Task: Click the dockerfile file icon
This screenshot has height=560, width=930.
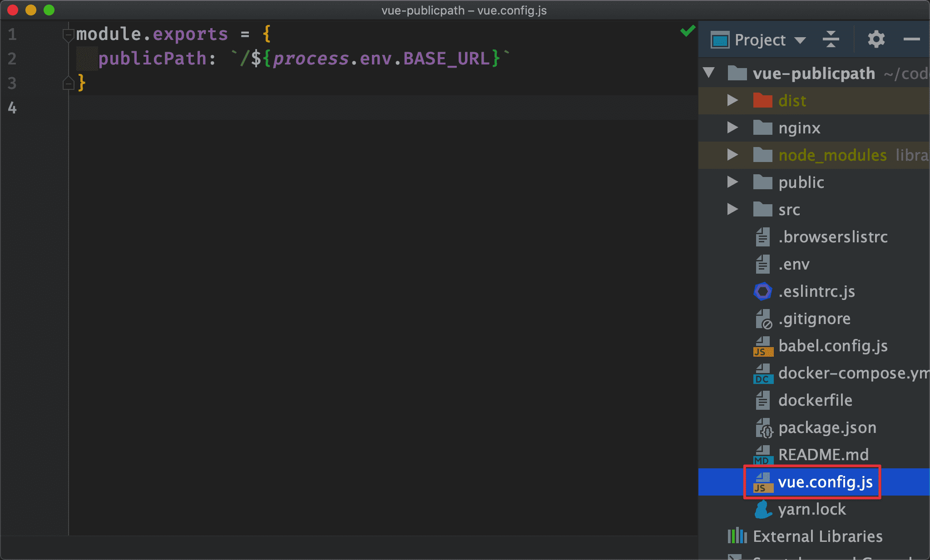Action: coord(762,400)
